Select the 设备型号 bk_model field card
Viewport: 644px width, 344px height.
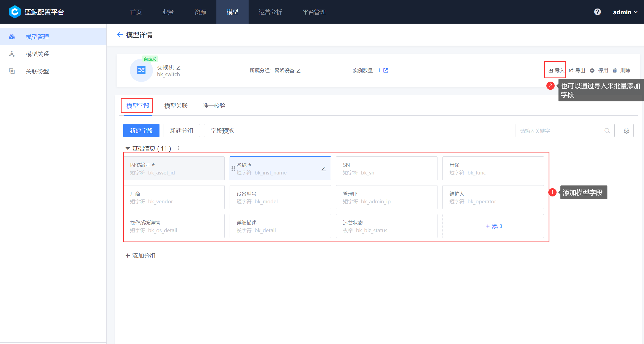[280, 197]
